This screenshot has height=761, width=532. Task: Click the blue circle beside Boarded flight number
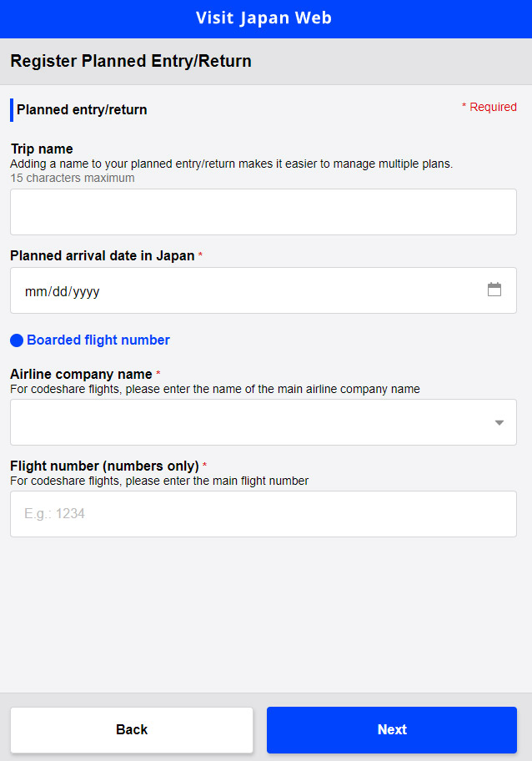(x=17, y=340)
